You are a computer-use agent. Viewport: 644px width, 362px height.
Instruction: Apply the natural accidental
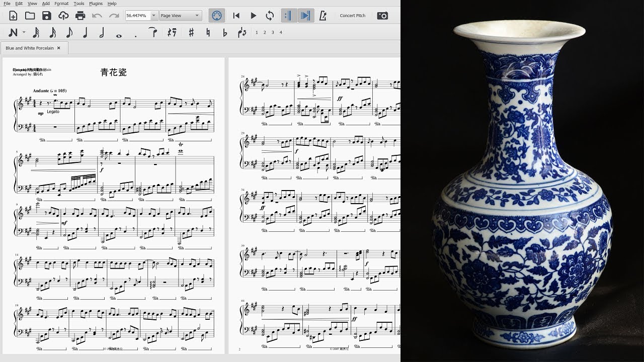208,33
